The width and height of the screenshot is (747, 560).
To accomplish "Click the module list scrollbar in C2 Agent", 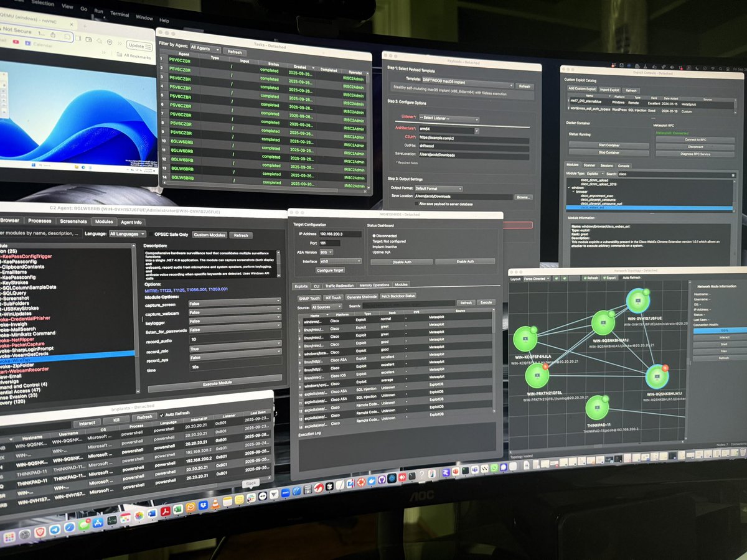I will tap(138, 318).
